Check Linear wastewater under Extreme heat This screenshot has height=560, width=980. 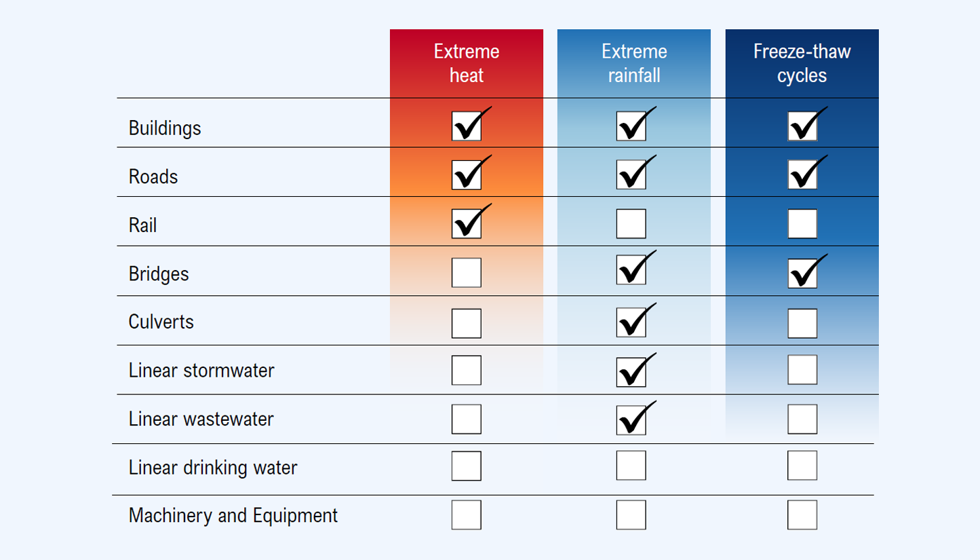point(467,419)
